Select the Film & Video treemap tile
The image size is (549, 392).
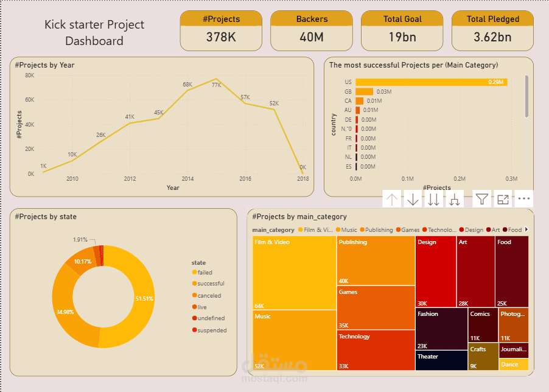click(294, 273)
